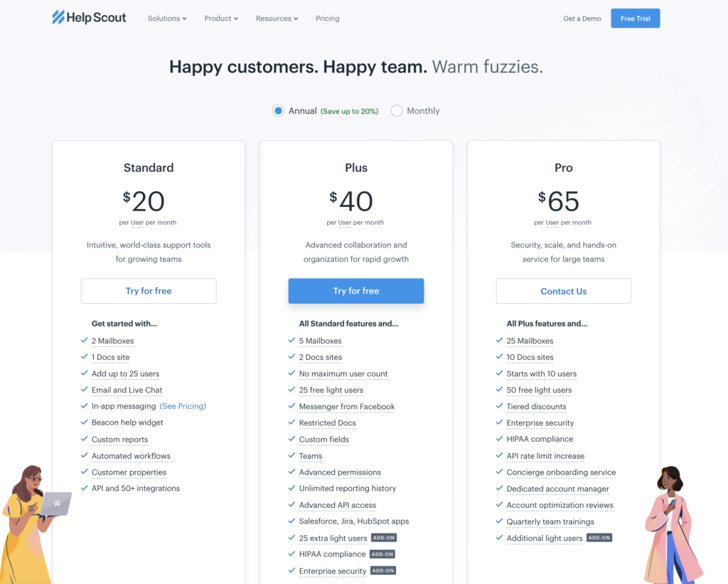Open the See Pricing link

coord(183,406)
